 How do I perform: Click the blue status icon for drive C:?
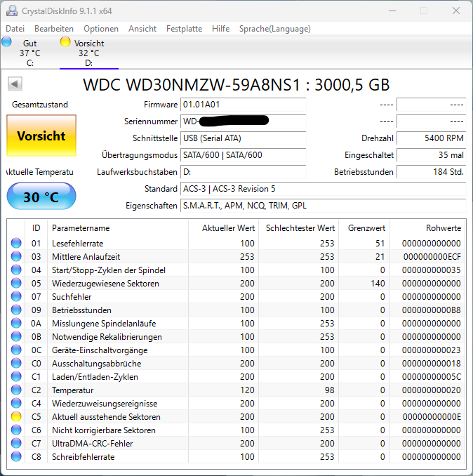(6, 41)
